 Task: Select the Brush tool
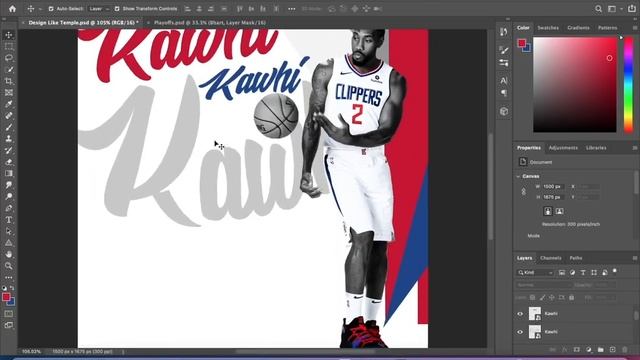point(9,127)
